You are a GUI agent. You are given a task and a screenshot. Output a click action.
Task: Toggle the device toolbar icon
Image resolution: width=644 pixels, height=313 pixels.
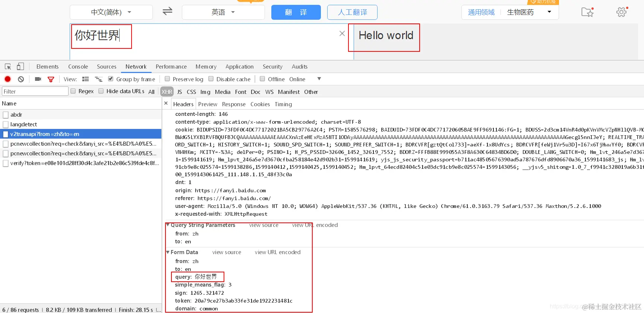(20, 67)
